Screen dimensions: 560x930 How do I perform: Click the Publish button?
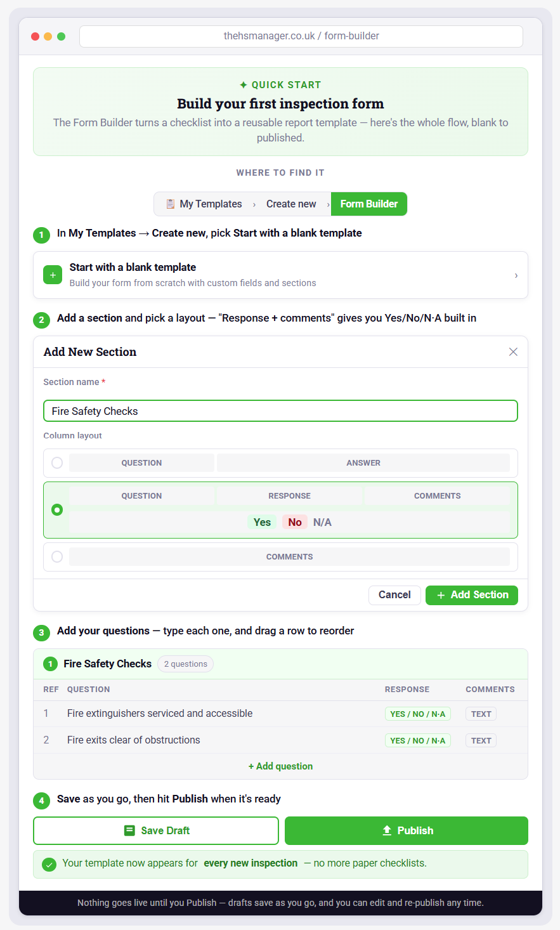407,830
